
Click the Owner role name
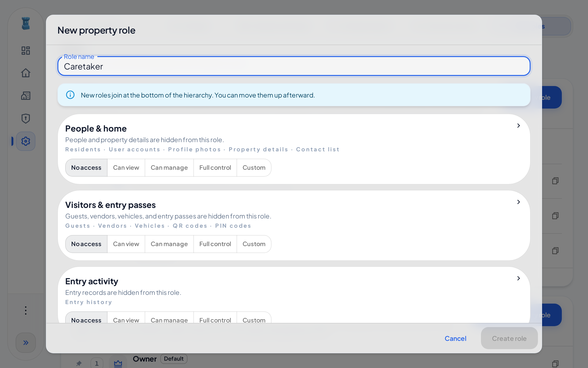(144, 359)
